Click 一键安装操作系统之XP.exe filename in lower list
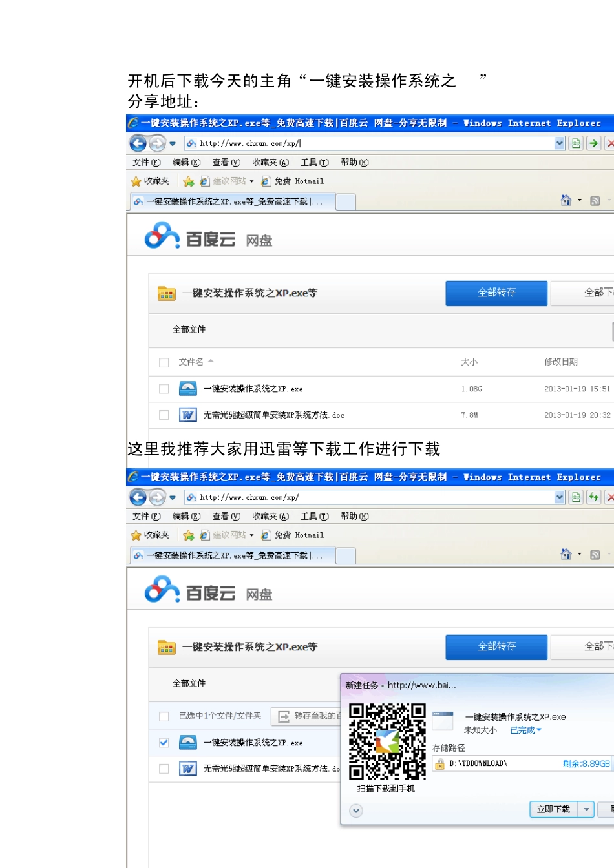Screen dimensions: 614x868 253,743
